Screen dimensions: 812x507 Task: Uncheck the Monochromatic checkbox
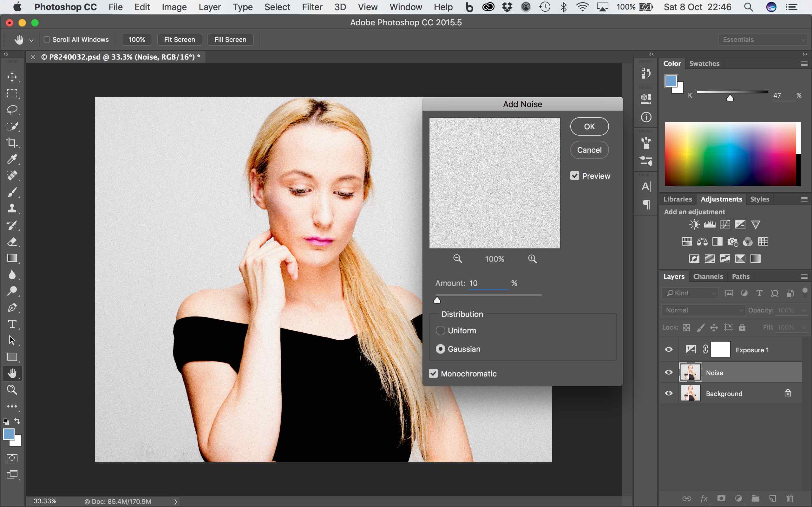[x=433, y=374]
